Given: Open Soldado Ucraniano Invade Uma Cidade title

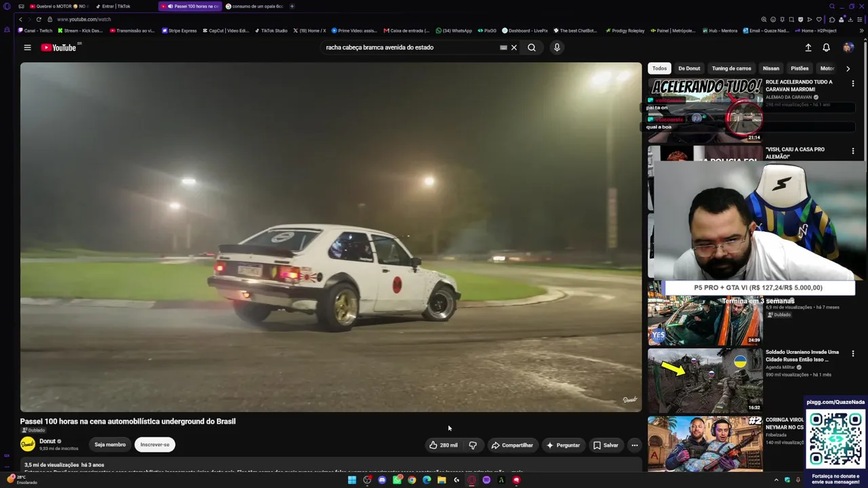Looking at the screenshot, I should (802, 356).
